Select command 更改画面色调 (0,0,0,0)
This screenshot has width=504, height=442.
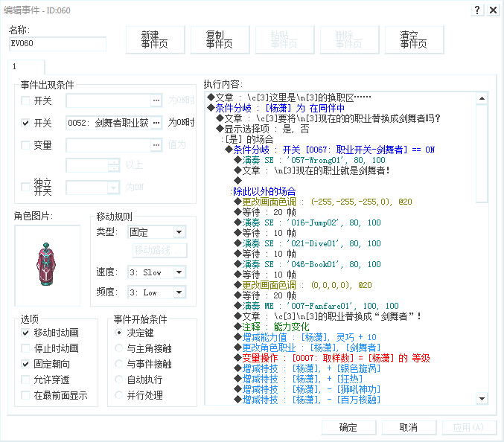coord(303,285)
